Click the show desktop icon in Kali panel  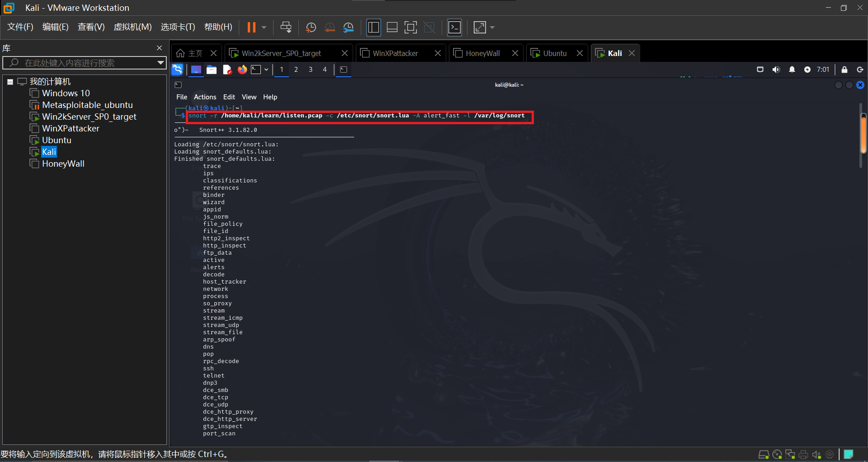coord(196,70)
